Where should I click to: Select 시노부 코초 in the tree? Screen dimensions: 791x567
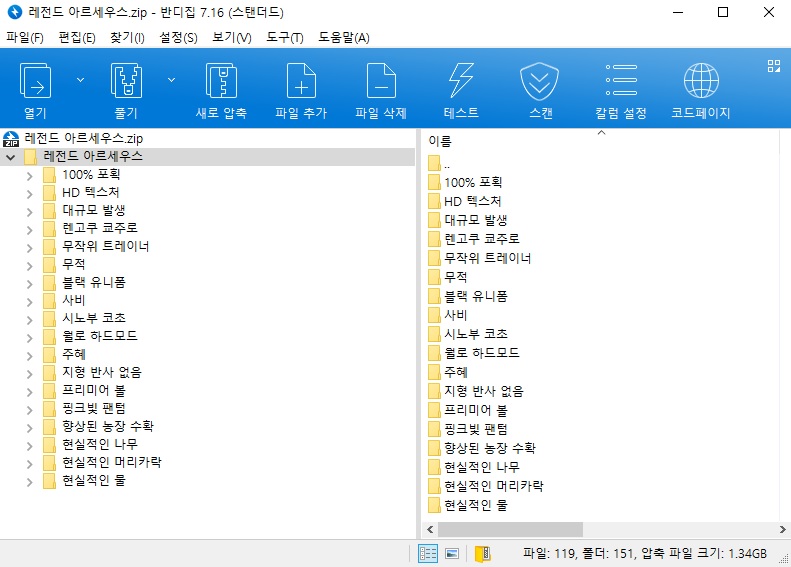(94, 318)
